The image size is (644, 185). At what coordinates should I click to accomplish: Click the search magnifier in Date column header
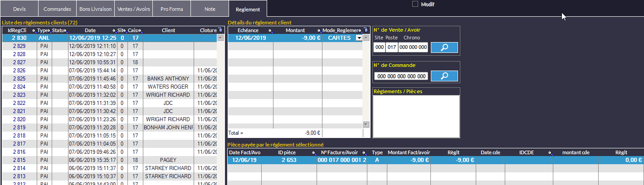(115, 31)
